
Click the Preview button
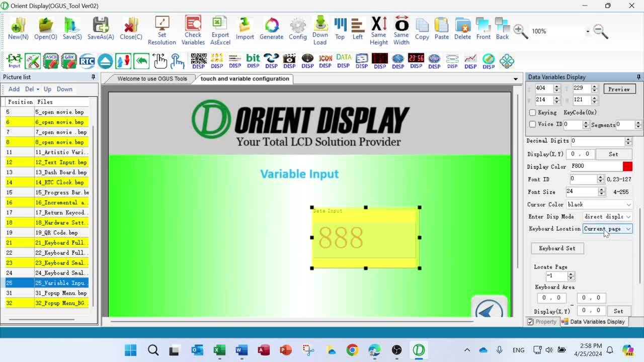pyautogui.click(x=619, y=89)
